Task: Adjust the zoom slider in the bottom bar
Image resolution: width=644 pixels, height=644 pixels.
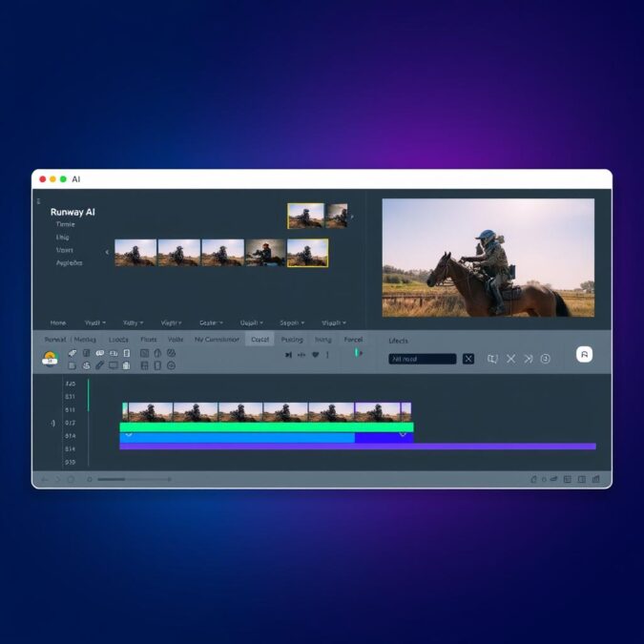Action: [x=135, y=479]
